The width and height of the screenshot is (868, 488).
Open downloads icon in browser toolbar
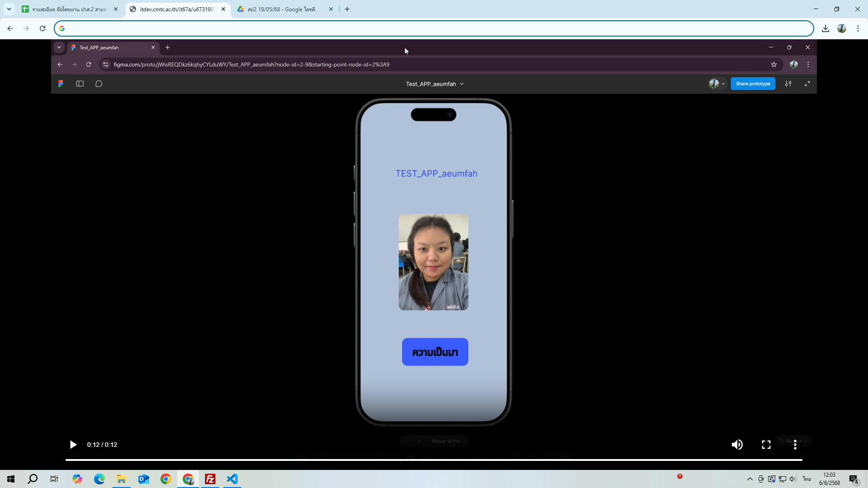coord(825,28)
